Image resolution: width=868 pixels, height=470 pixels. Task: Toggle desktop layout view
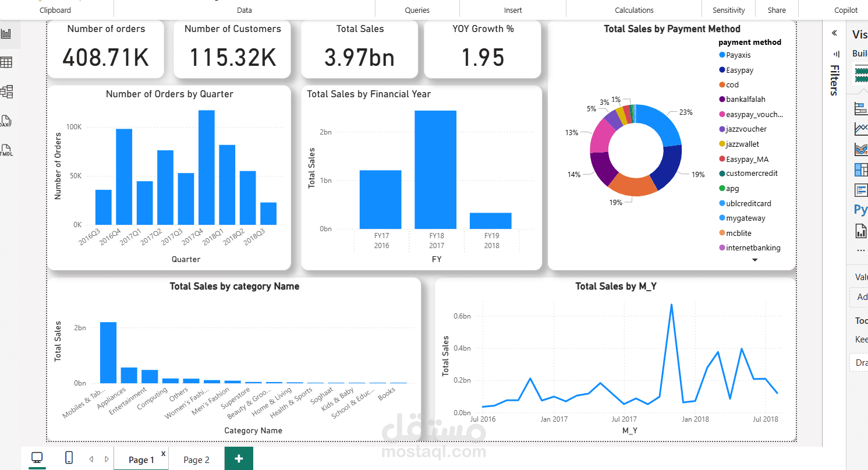pos(37,458)
